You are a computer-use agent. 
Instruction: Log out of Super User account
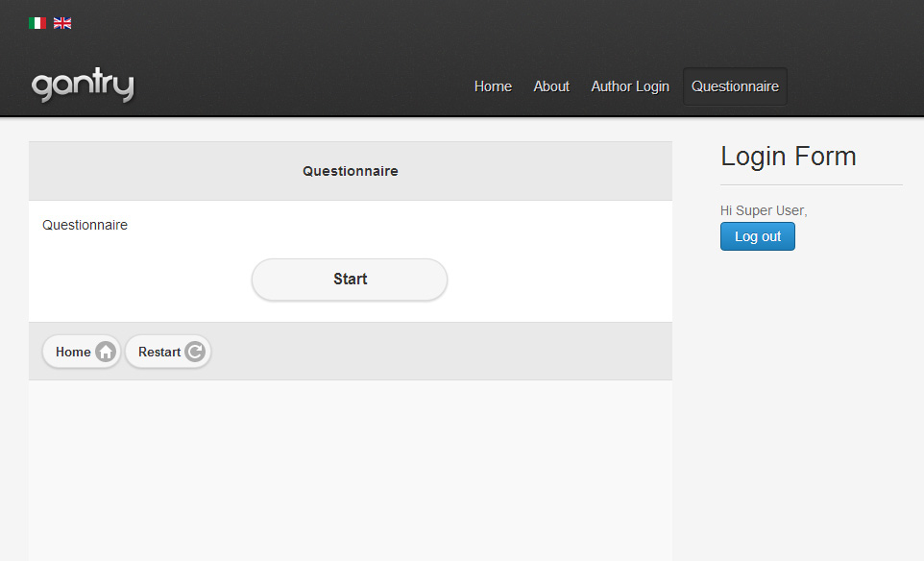757,236
